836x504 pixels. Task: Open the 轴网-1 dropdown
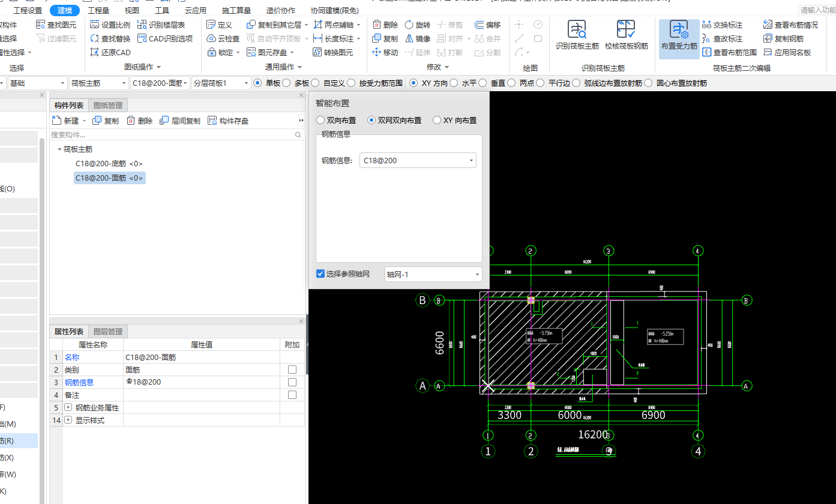point(433,274)
